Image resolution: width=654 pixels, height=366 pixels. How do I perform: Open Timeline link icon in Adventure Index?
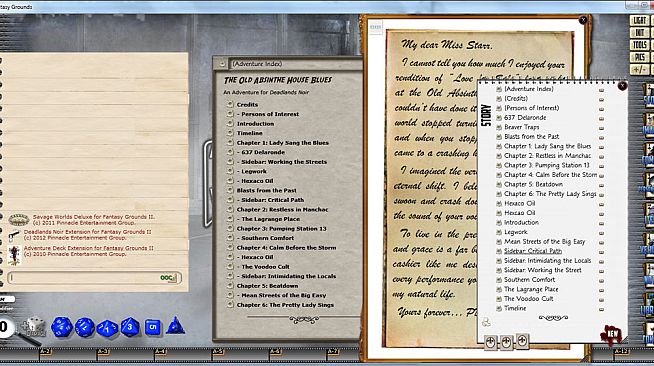(230, 133)
